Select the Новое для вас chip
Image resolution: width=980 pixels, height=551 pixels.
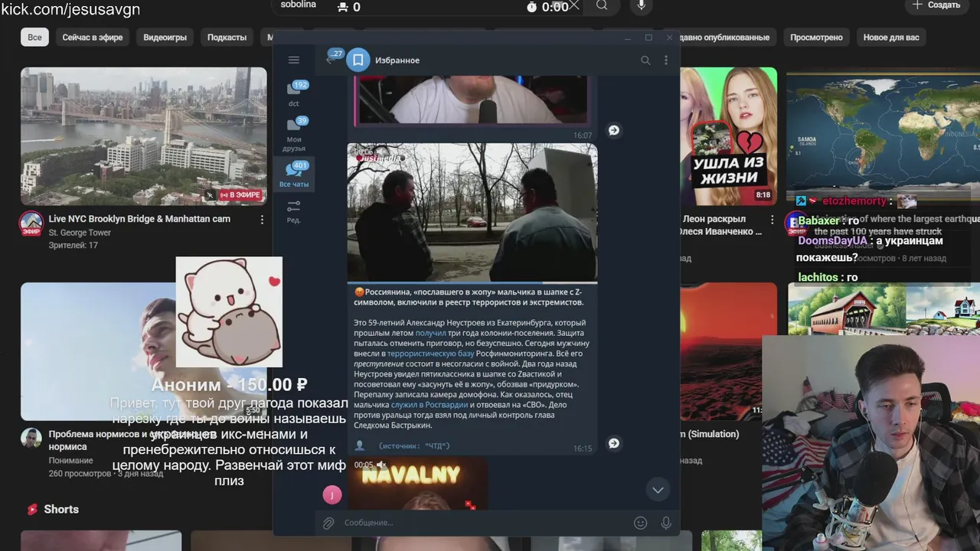(891, 37)
